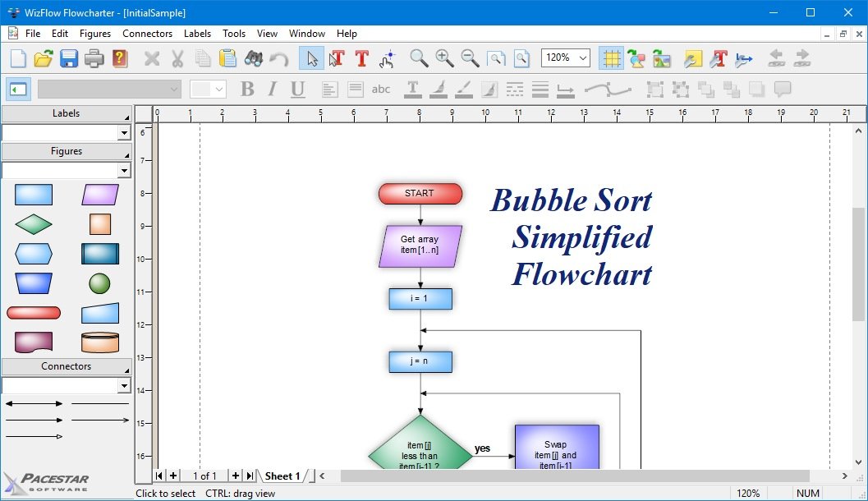Switch to the Sheet 1 tab
This screenshot has width=868, height=501.
pyautogui.click(x=282, y=476)
